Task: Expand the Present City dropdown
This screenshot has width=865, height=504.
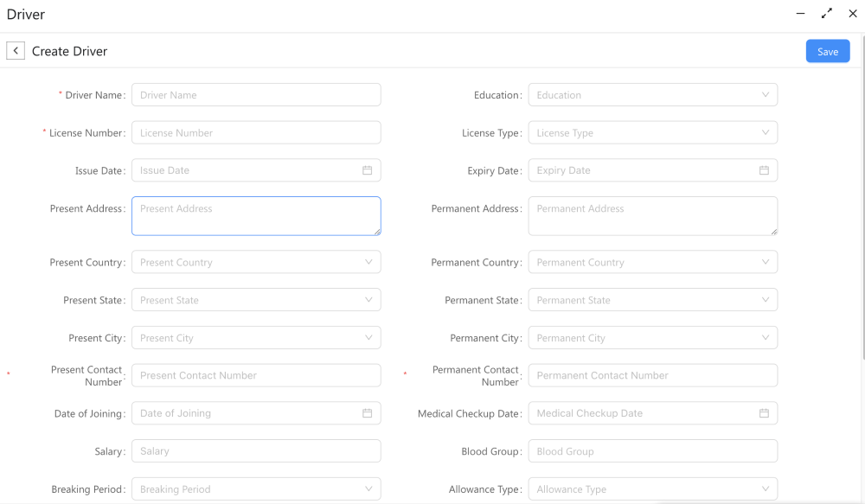Action: tap(255, 338)
